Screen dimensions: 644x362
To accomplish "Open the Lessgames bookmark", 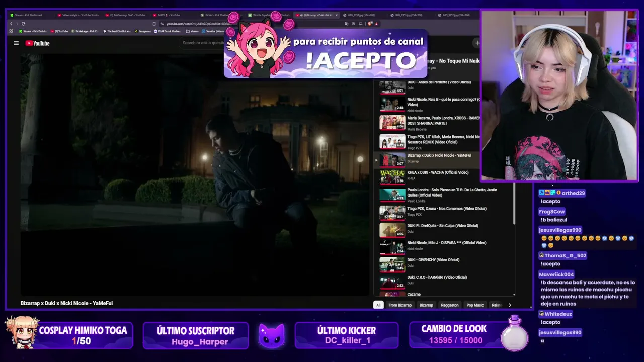I will pos(143,31).
